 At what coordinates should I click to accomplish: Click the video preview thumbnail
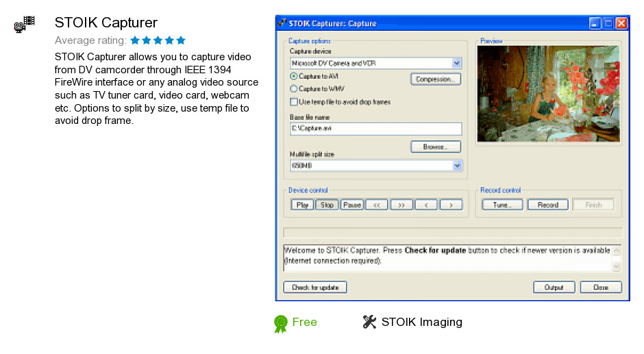click(548, 94)
